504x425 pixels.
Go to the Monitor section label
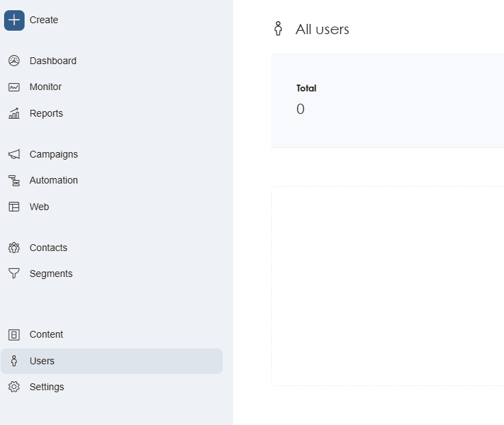[x=45, y=87]
